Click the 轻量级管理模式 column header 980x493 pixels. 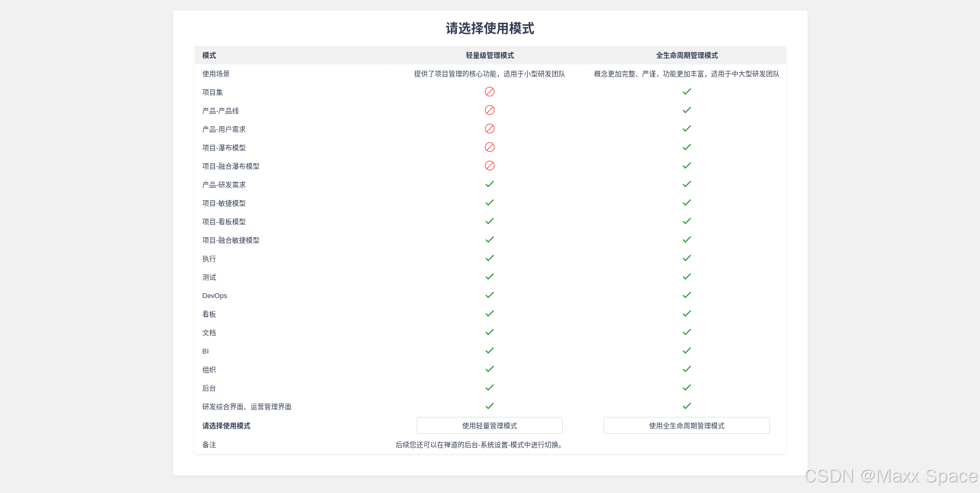tap(490, 55)
